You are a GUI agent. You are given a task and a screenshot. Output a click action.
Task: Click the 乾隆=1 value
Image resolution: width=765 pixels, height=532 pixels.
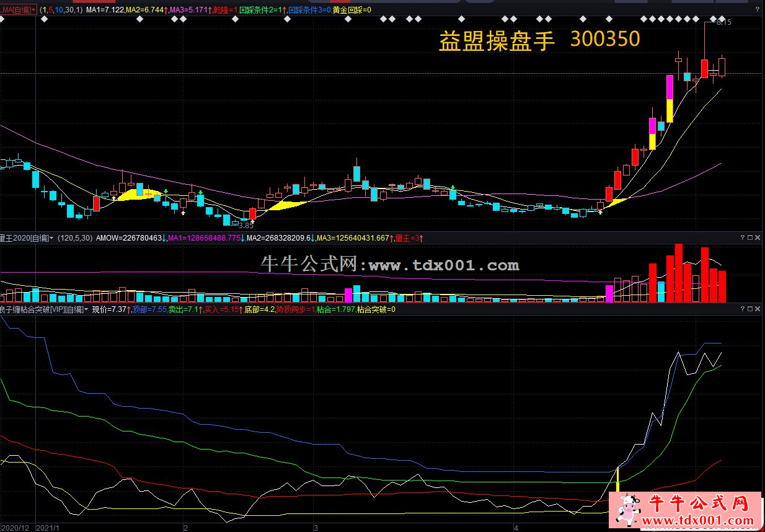tap(225, 11)
